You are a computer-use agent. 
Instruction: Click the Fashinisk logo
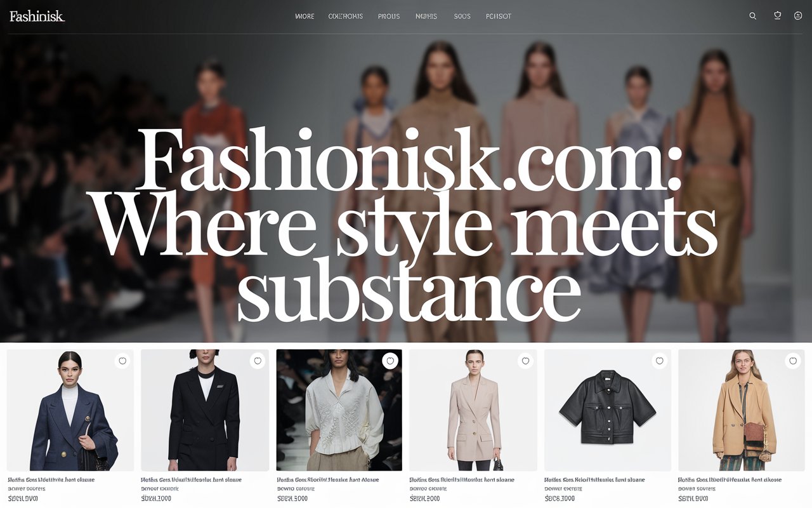pos(37,16)
